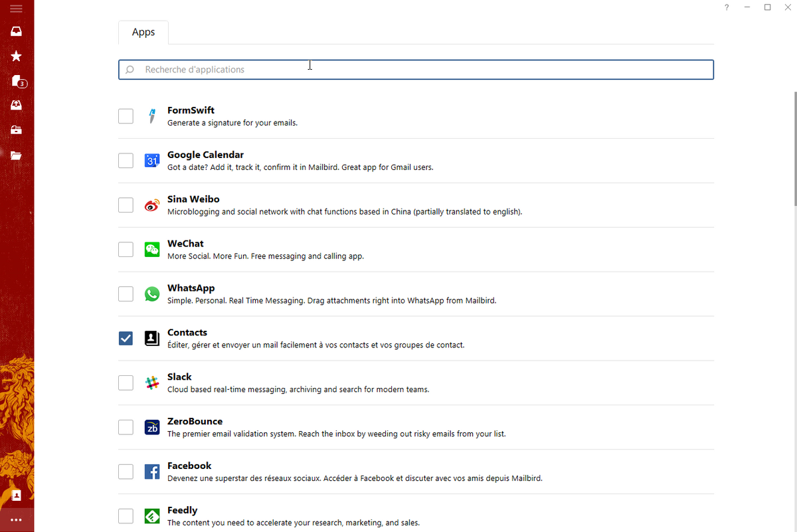Click the Google Calendar app icon
The height and width of the screenshot is (532, 797).
(152, 161)
